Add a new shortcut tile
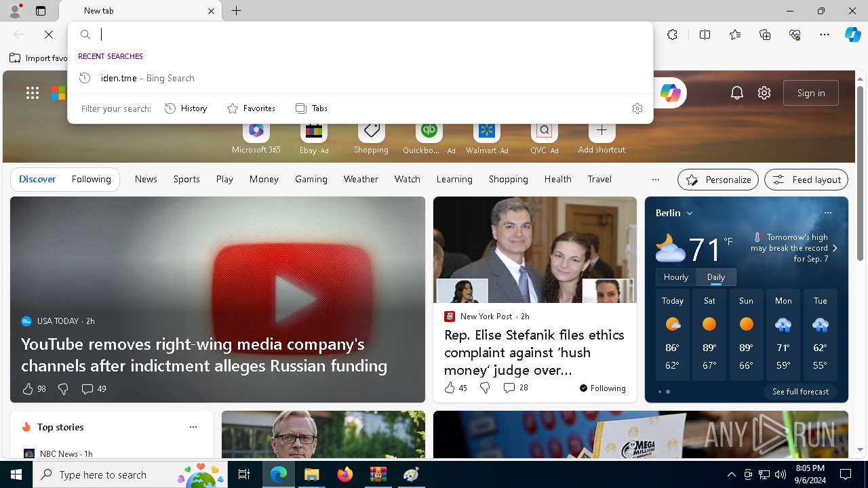868x488 pixels. [x=601, y=139]
